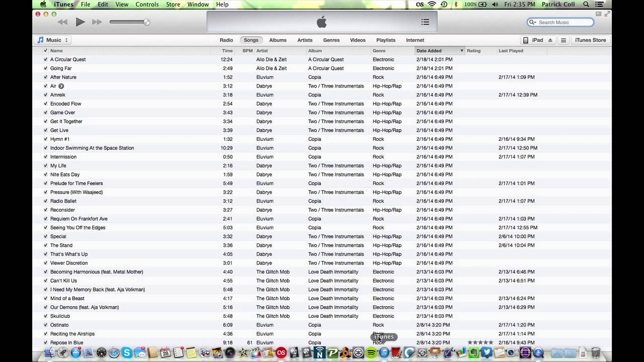The image size is (644, 362).
Task: Switch to the Genres tab
Action: [331, 40]
